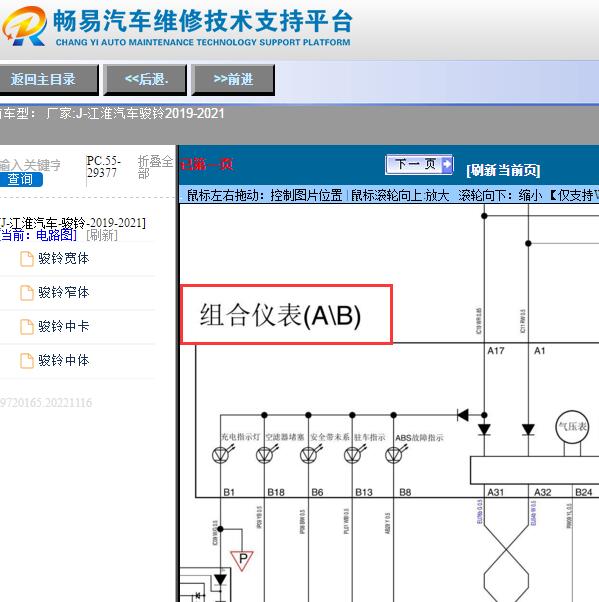The width and height of the screenshot is (599, 602).
Task: Click the 下一页 next page button
Action: click(419, 165)
